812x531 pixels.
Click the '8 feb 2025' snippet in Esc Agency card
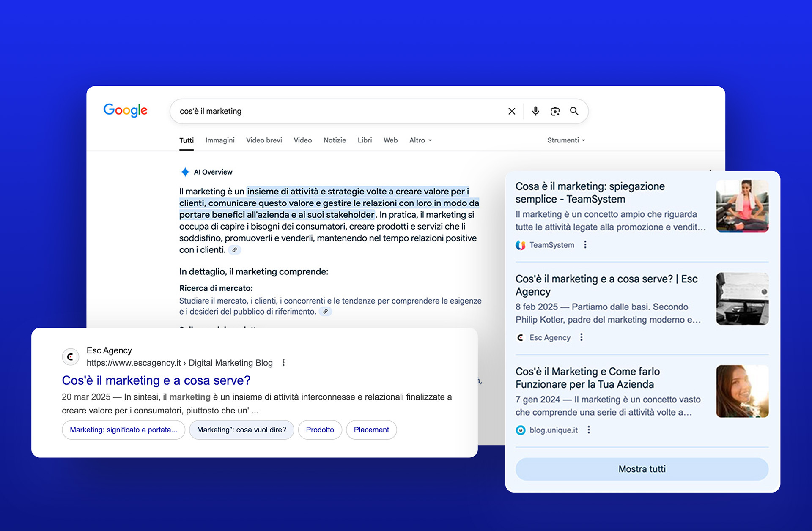537,307
